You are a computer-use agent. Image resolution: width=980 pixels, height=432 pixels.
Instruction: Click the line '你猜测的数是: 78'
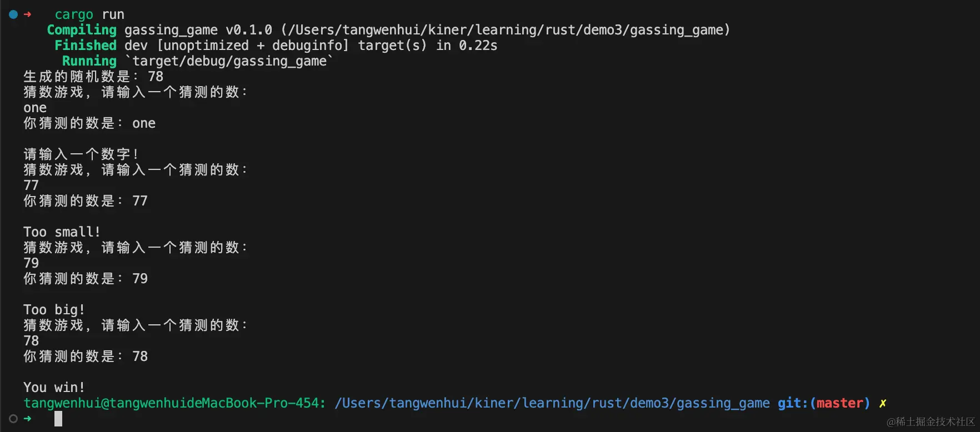86,356
